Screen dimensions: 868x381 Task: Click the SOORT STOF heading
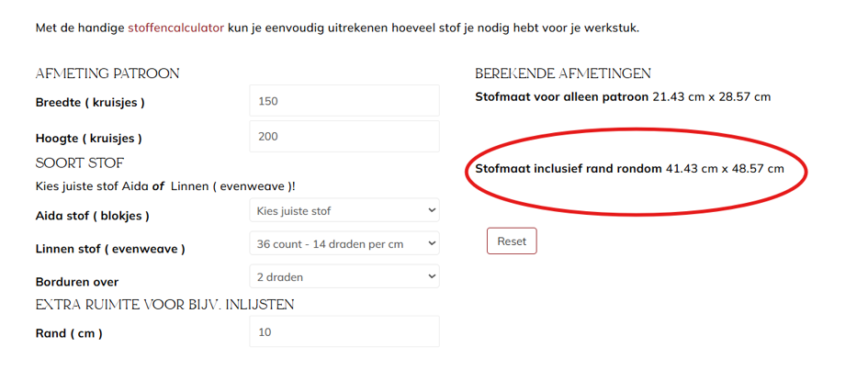pyautogui.click(x=80, y=163)
